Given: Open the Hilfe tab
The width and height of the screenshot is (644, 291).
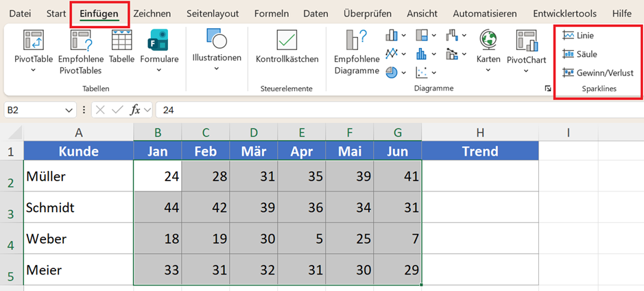Looking at the screenshot, I should click(x=621, y=14).
